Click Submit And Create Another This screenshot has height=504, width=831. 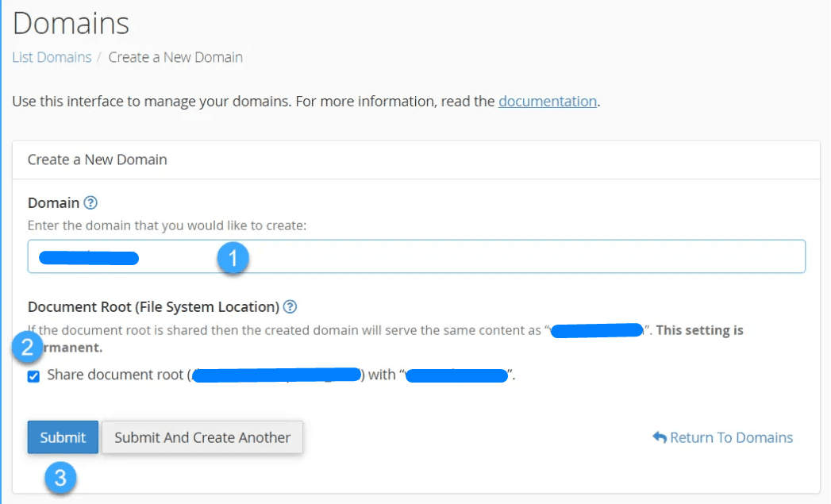[x=202, y=437]
